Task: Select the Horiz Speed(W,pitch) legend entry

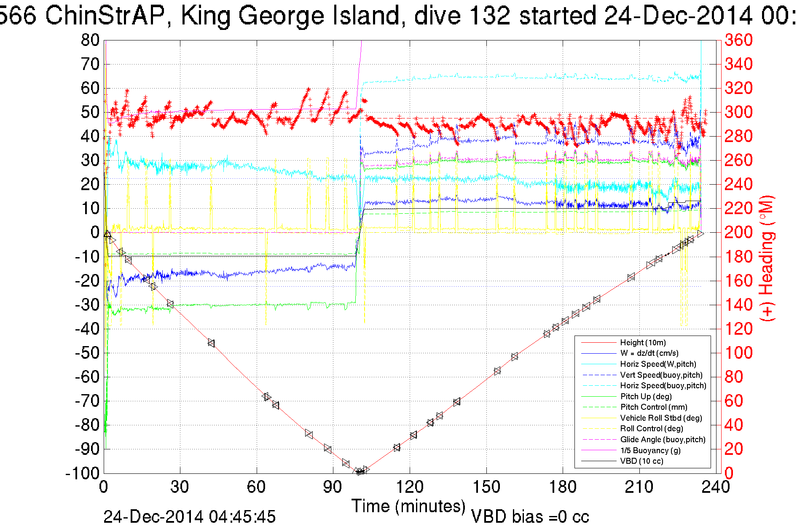Action: point(658,364)
